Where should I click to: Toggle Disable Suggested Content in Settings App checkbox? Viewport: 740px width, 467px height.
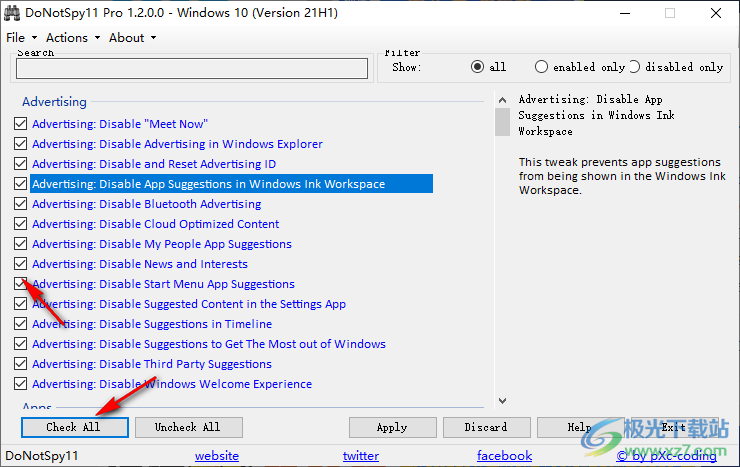(x=20, y=304)
